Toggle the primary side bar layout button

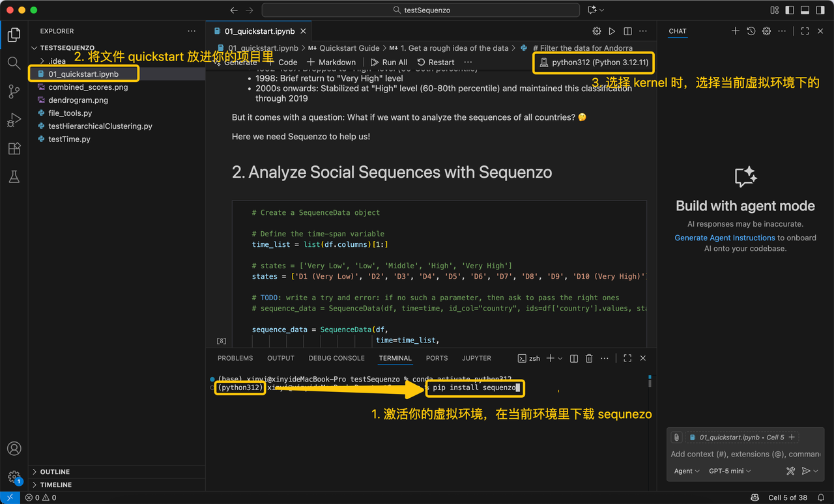tap(789, 10)
